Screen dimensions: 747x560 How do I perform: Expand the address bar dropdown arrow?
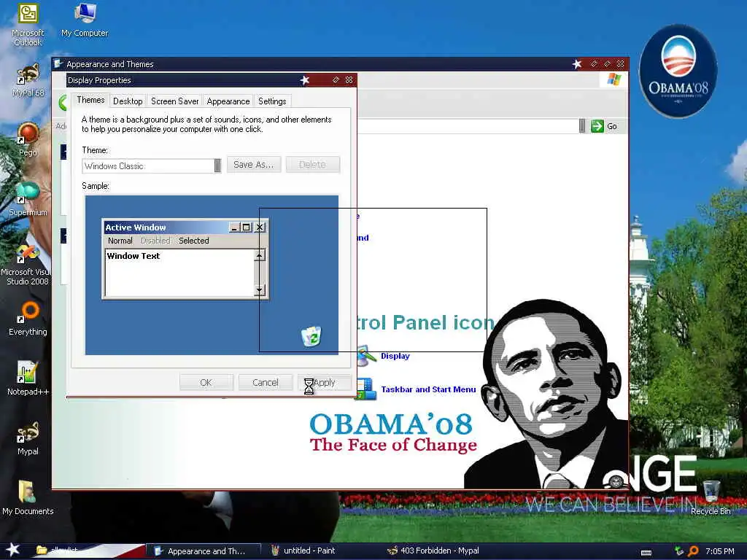coord(581,126)
